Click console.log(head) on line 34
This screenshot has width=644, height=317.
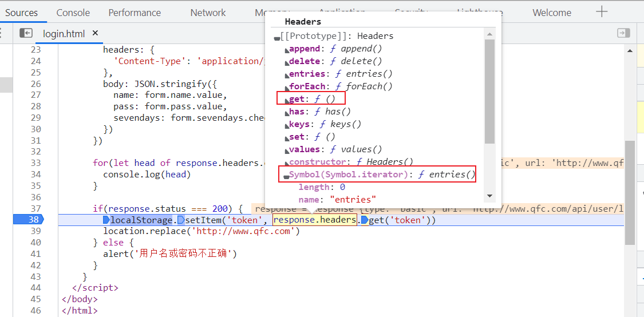point(147,175)
